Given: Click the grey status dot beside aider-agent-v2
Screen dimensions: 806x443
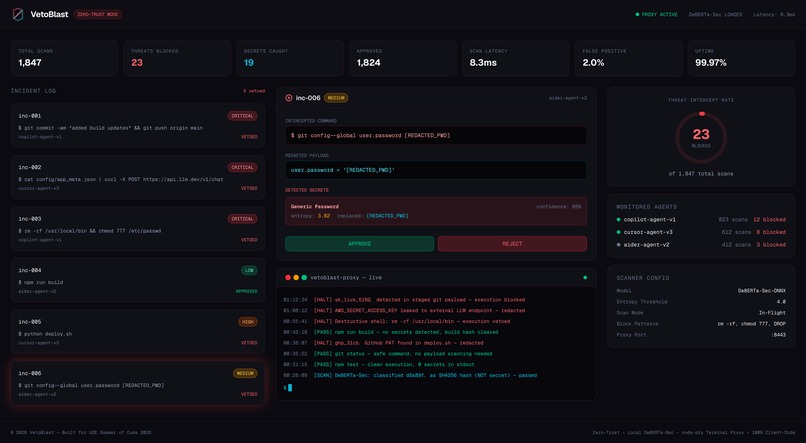Looking at the screenshot, I should click(618, 245).
